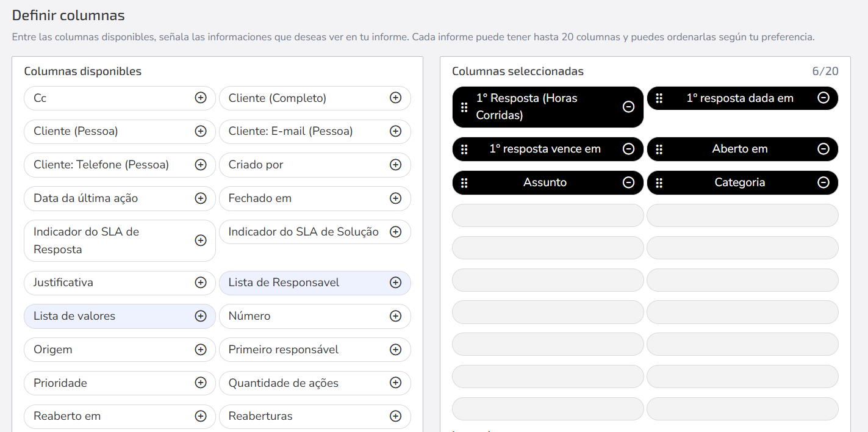Click drag handle dots on Categoria chip
The width and height of the screenshot is (868, 432).
tap(659, 182)
